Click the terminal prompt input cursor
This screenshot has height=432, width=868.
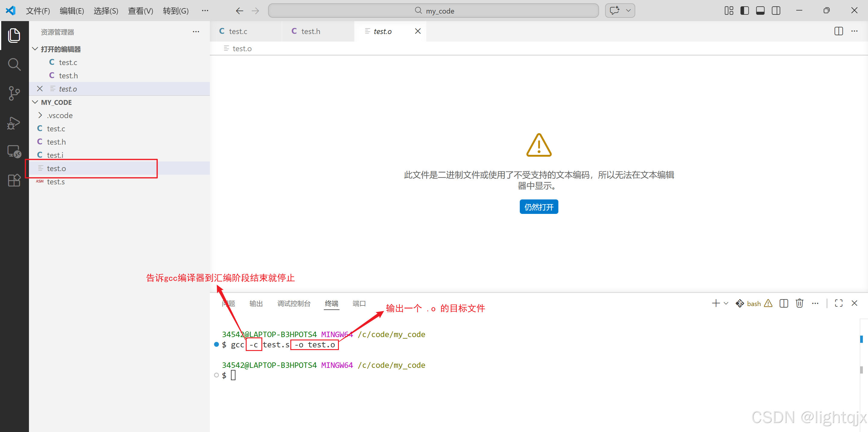pos(233,375)
